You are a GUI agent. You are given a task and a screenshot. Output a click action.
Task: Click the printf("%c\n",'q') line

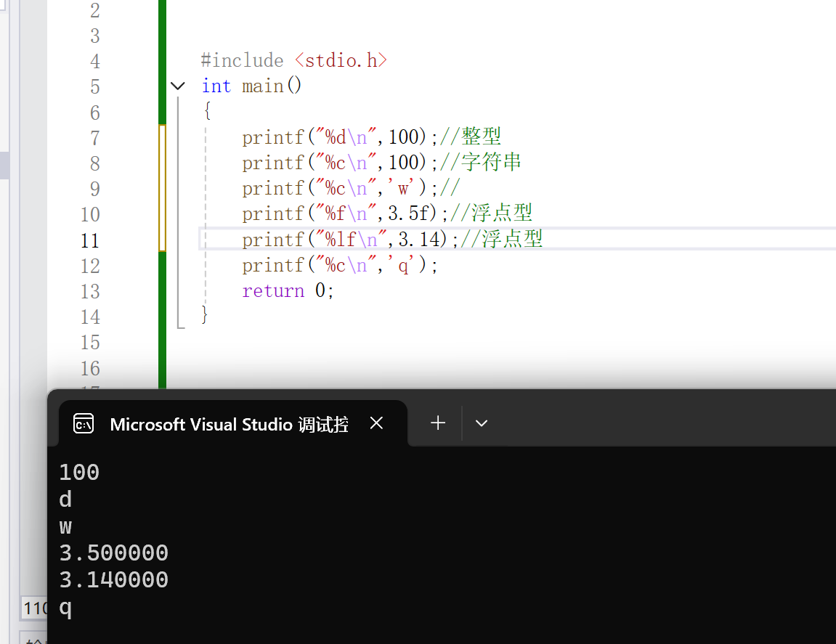click(340, 265)
